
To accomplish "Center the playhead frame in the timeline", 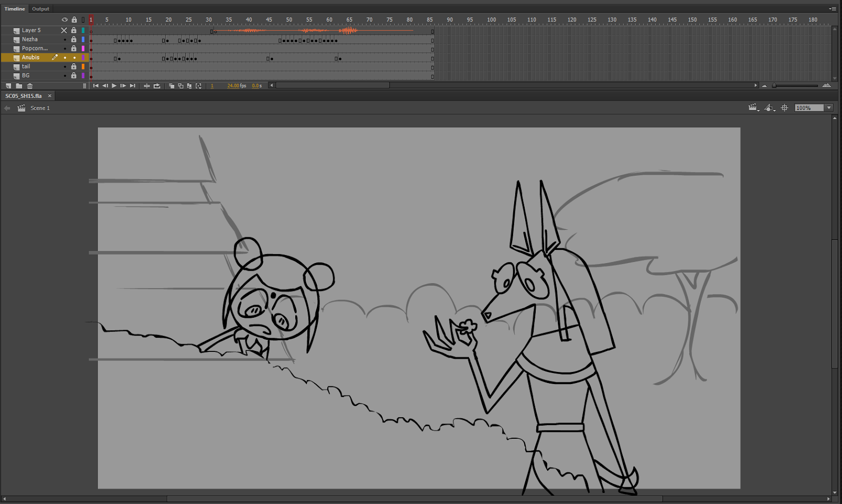I will click(147, 86).
